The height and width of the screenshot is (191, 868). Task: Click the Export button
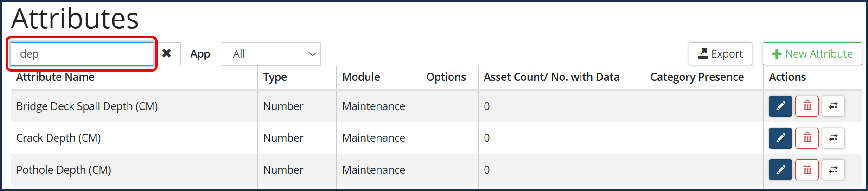pos(720,54)
